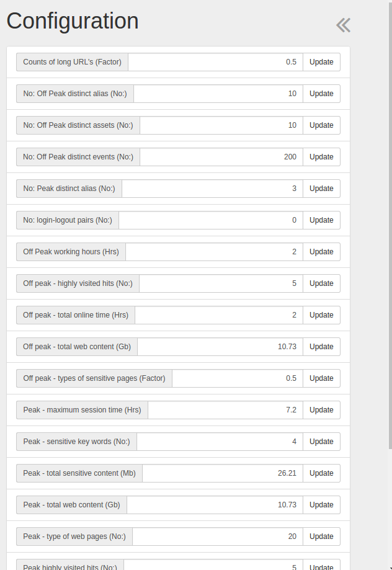Screen dimensions: 392x570
Task: Collapse the Configuration panel with double-chevron icon
Action: (343, 25)
